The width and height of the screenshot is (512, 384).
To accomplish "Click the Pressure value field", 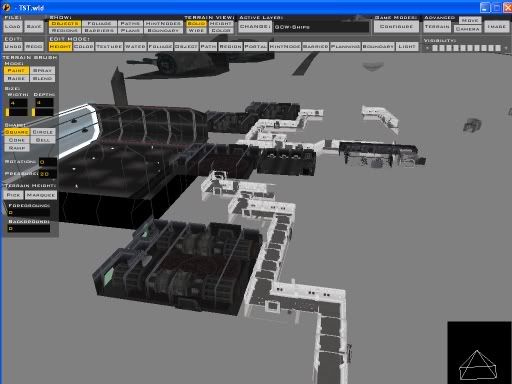I will click(x=48, y=174).
